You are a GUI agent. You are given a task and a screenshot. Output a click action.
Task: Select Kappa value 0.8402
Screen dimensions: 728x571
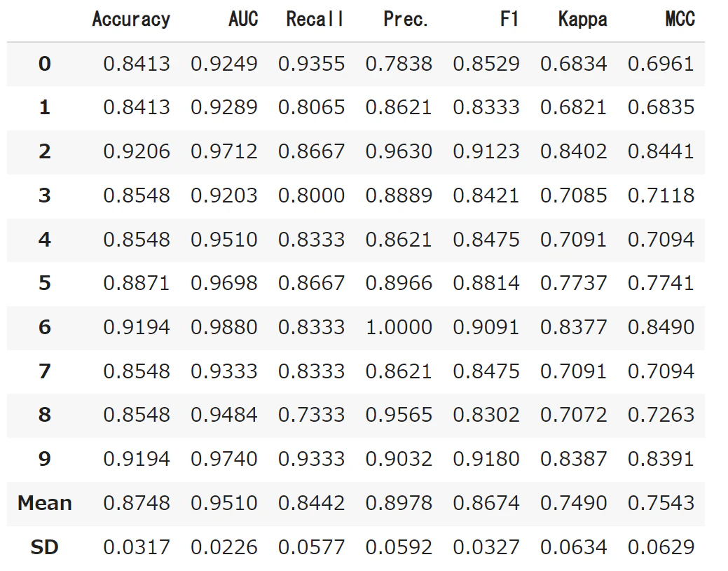573,152
